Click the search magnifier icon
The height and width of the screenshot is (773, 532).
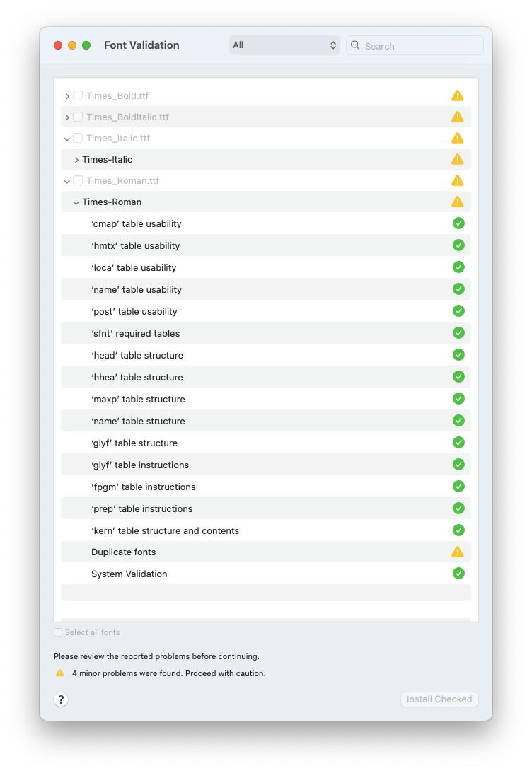355,45
